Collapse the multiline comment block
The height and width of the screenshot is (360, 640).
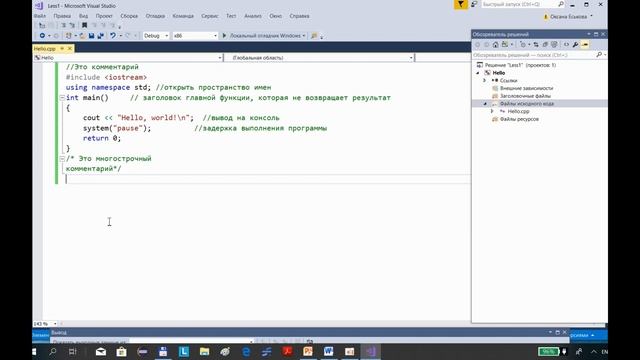[x=62, y=159]
